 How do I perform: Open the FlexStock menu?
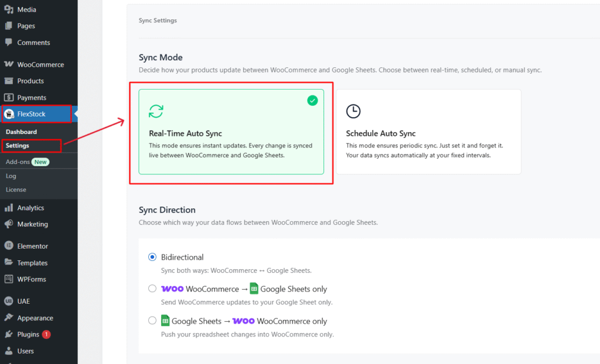[x=32, y=114]
